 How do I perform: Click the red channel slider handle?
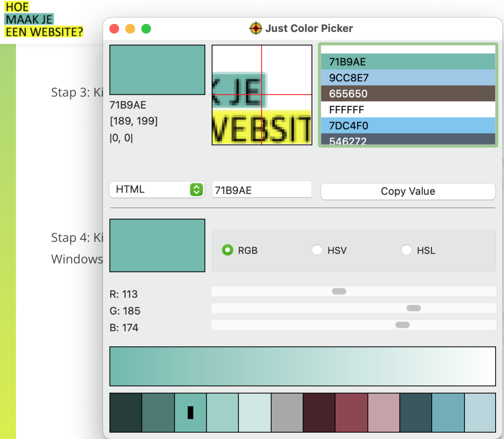[x=339, y=291]
